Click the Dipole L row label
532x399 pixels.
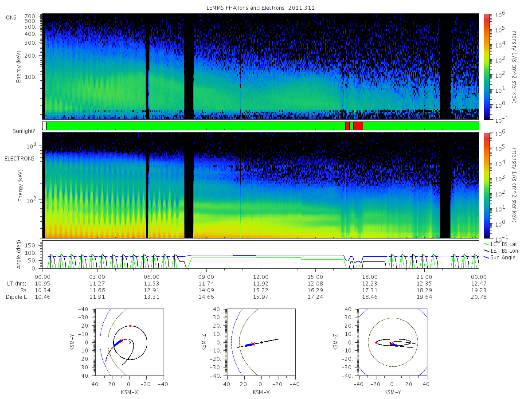(x=16, y=297)
